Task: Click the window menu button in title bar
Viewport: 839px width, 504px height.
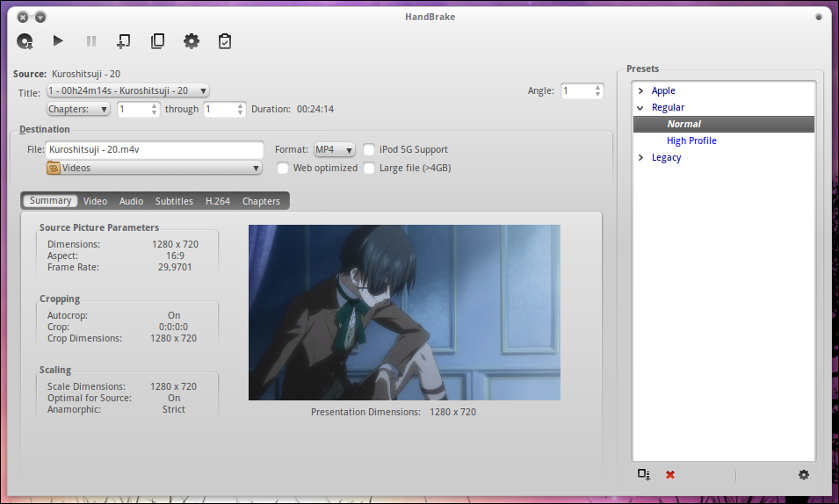Action: click(x=40, y=17)
